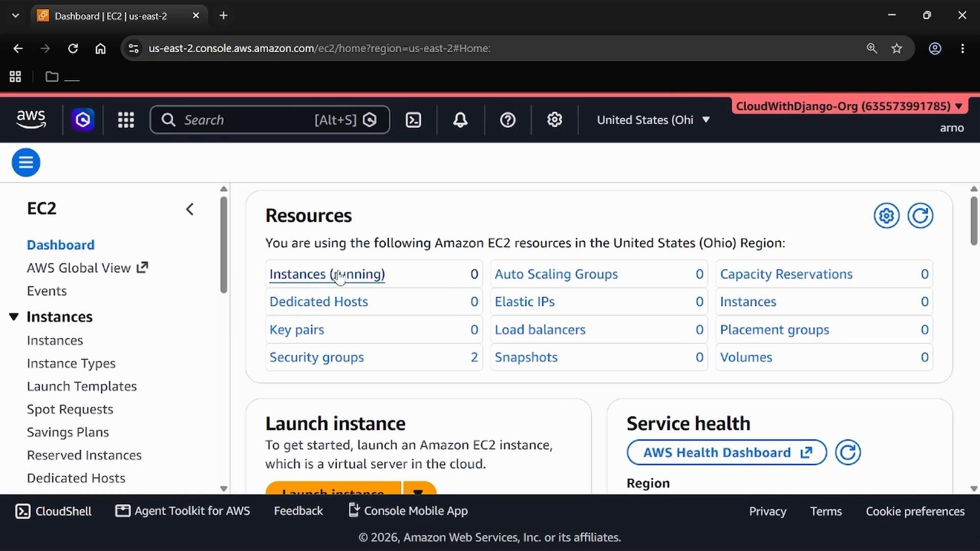Open AWS Global View in the sidebar

(x=87, y=268)
